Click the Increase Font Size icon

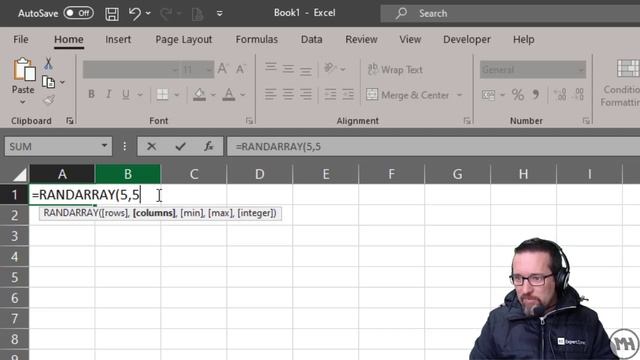(223, 69)
